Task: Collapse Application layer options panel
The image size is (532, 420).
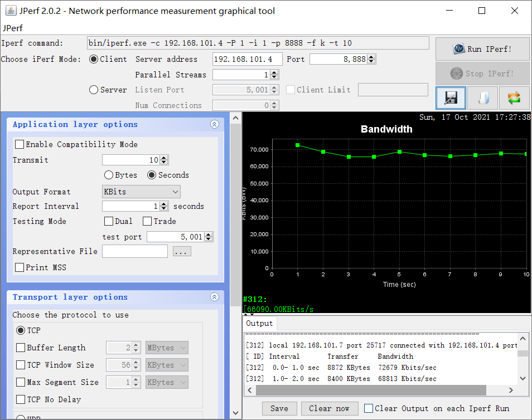Action: pyautogui.click(x=215, y=124)
